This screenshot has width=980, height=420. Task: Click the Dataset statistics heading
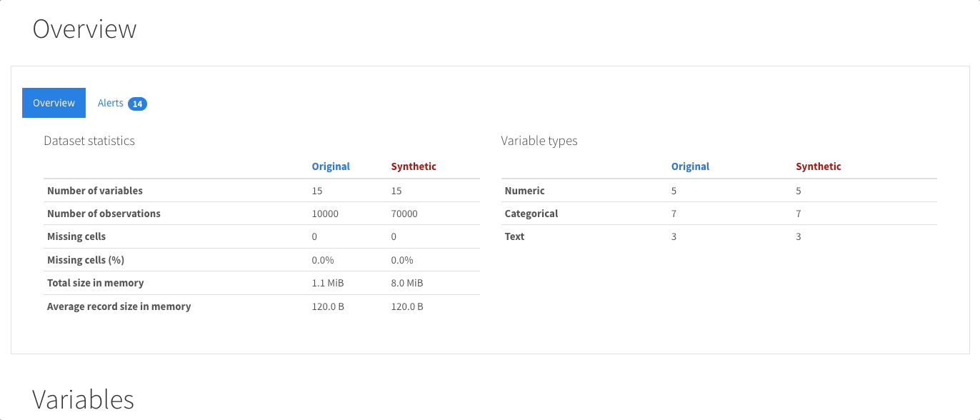89,141
